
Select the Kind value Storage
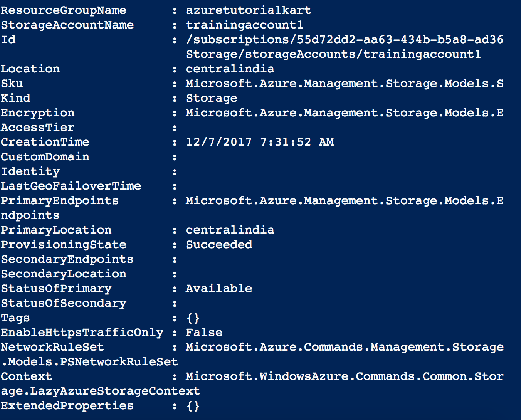pos(212,99)
